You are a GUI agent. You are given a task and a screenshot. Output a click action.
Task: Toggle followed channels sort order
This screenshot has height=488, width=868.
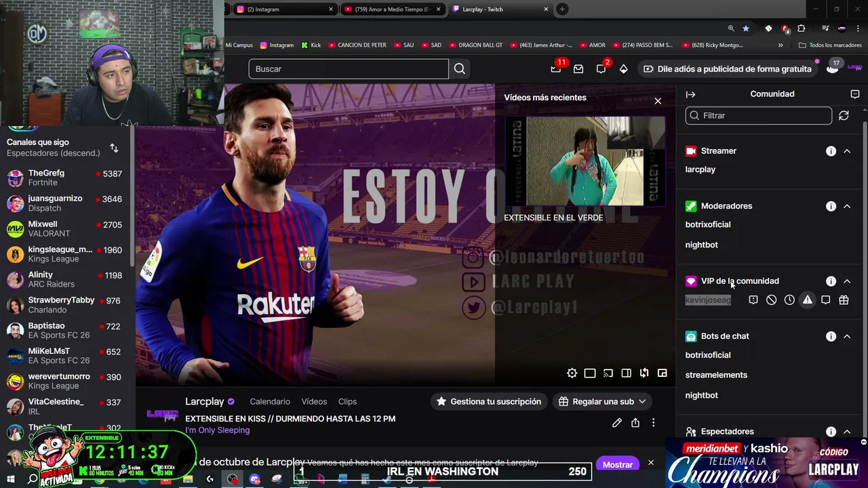pyautogui.click(x=114, y=148)
